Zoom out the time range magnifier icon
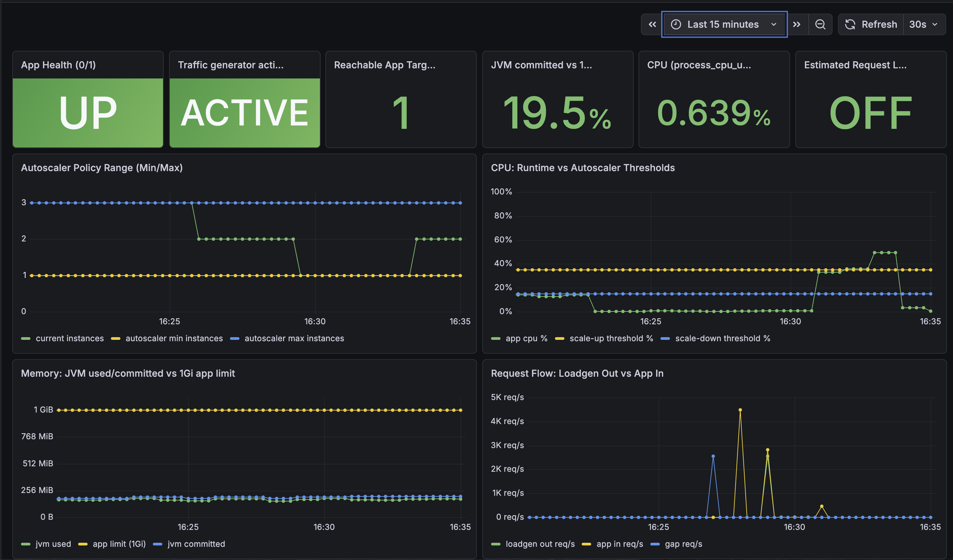This screenshot has width=953, height=560. point(820,25)
